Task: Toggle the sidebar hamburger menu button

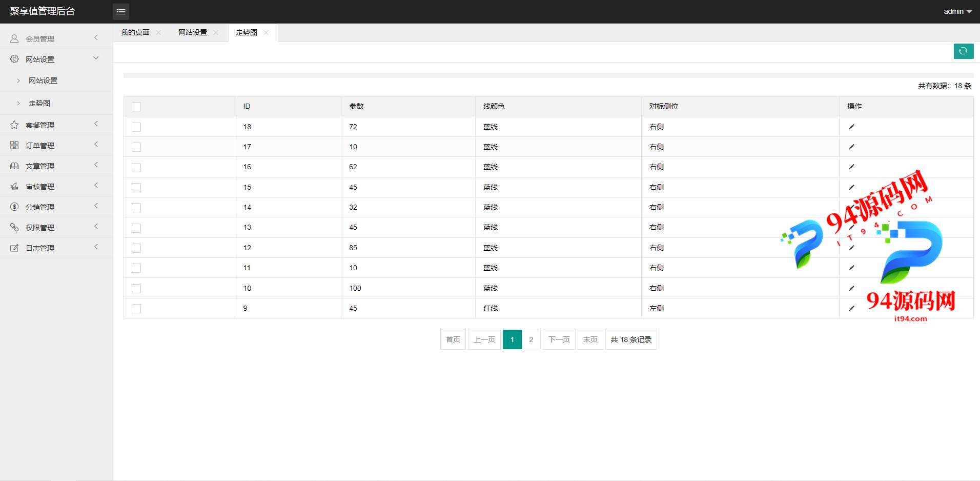Action: [x=121, y=11]
